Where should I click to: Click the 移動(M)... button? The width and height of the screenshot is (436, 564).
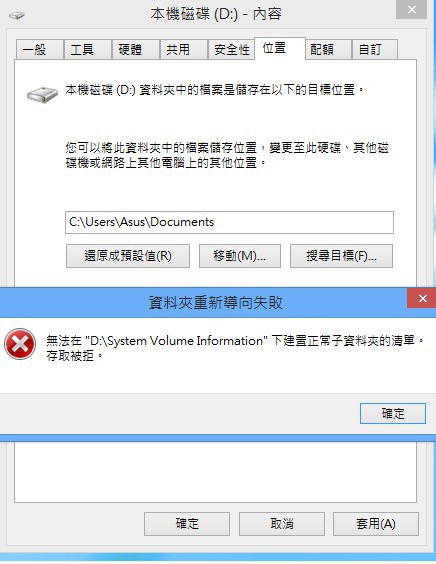click(x=240, y=256)
